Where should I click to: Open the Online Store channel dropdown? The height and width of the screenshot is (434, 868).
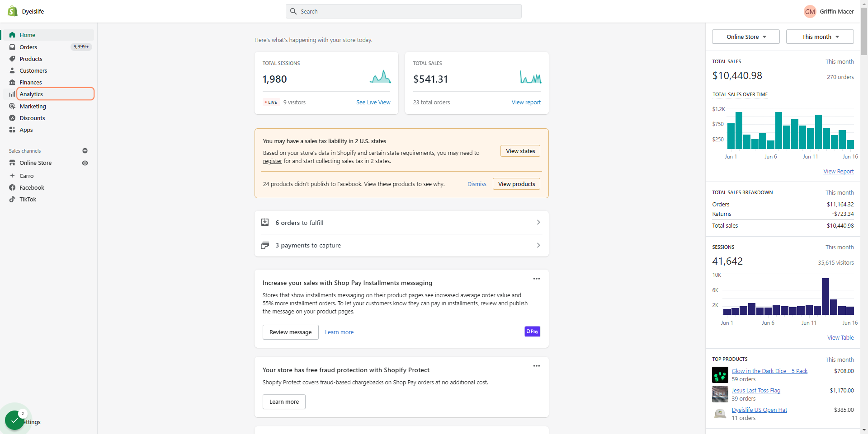(x=746, y=37)
